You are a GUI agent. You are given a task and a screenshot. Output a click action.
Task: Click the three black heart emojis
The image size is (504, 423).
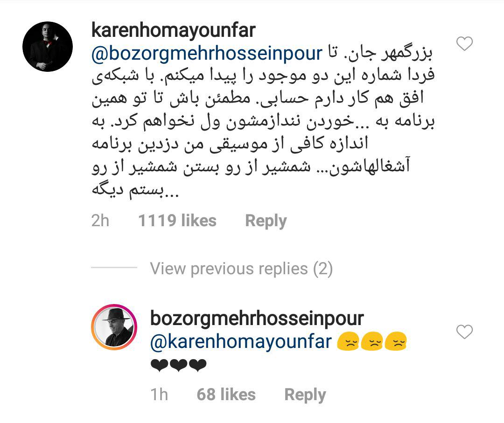178,365
